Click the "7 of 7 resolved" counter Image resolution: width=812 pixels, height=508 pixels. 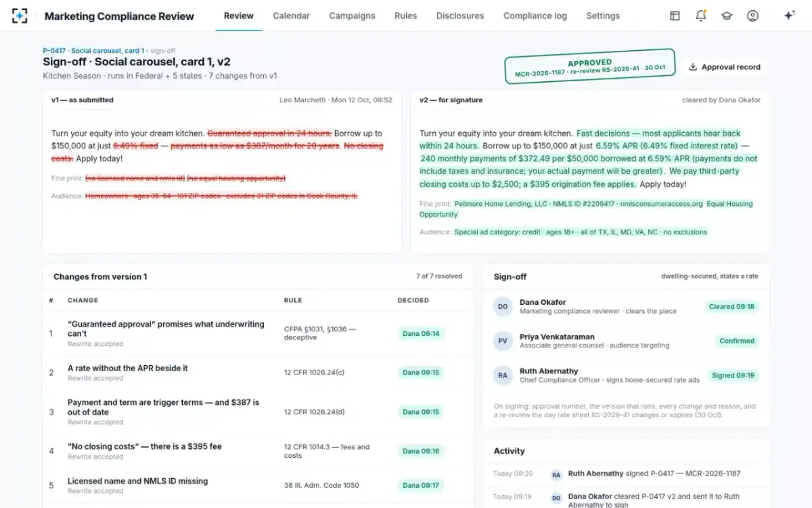pyautogui.click(x=438, y=276)
